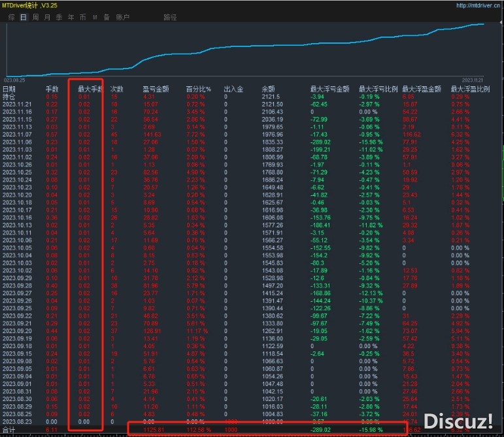Click the 最大浮亏金额 column header
The width and height of the screenshot is (504, 437).
tap(329, 89)
